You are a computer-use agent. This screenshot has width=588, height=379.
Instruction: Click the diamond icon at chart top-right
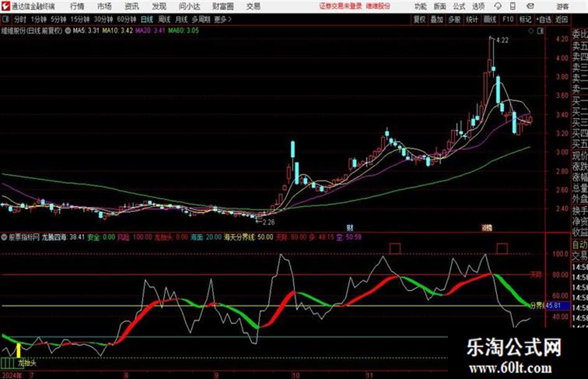click(531, 31)
